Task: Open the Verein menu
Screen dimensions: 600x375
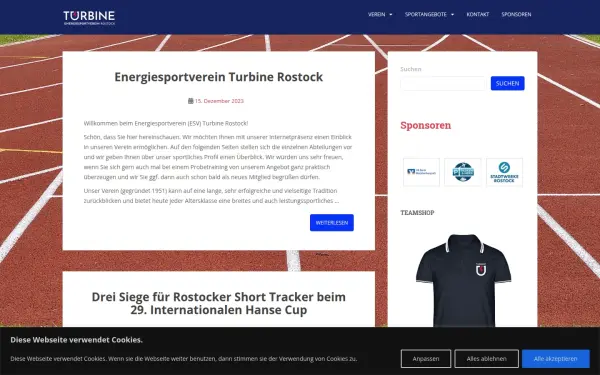Action: pyautogui.click(x=377, y=15)
